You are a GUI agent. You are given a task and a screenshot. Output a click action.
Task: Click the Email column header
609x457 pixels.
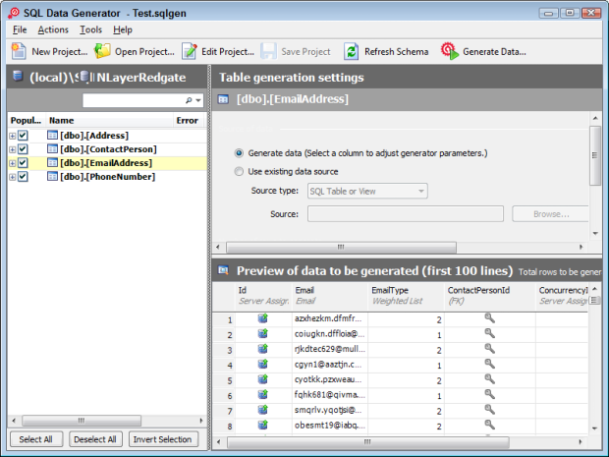329,295
